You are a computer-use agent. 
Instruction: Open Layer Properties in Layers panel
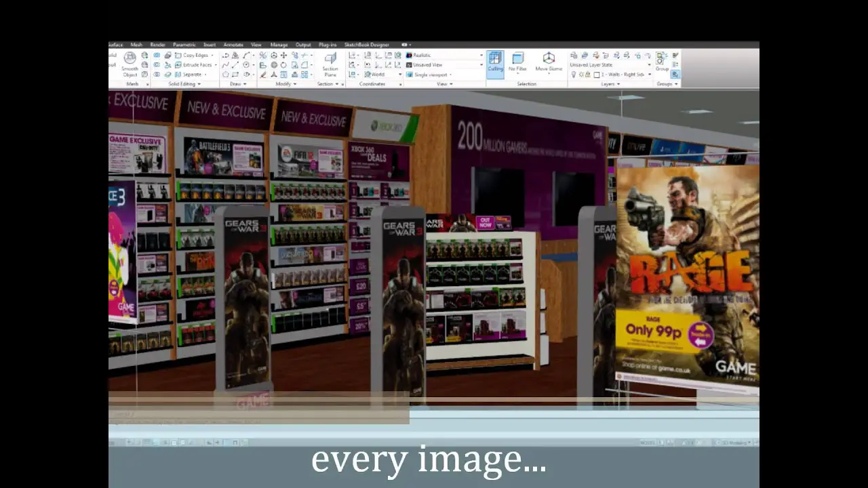574,56
